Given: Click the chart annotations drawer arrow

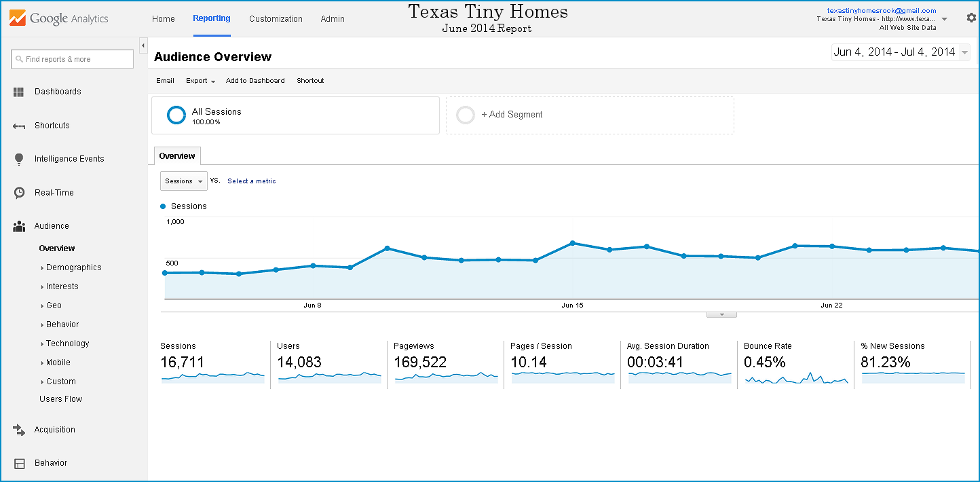Looking at the screenshot, I should (x=721, y=314).
